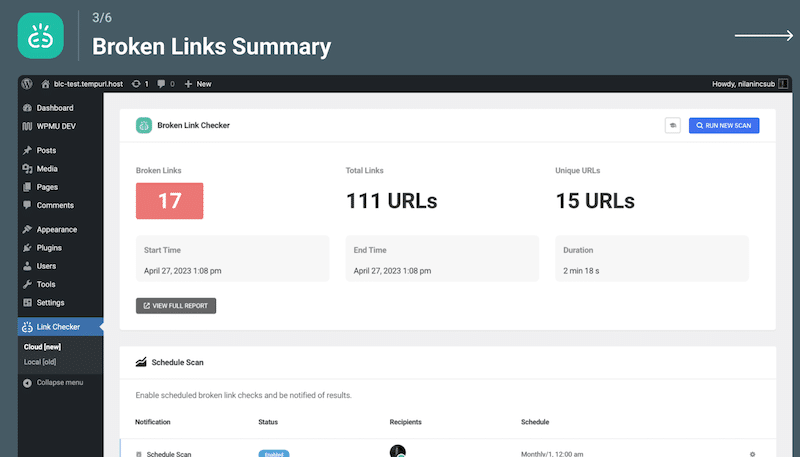800x457 pixels.
Task: Open the blc-test.tempurl.host site home link
Action: pos(82,84)
